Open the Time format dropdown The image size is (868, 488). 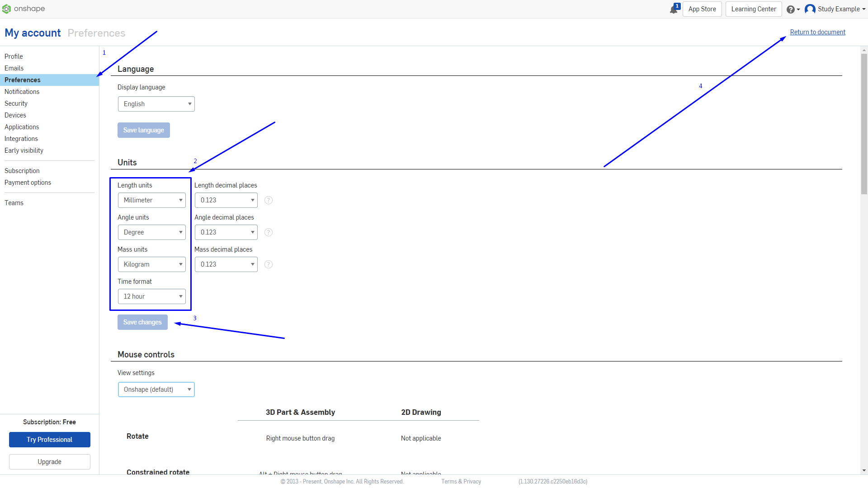coord(152,296)
